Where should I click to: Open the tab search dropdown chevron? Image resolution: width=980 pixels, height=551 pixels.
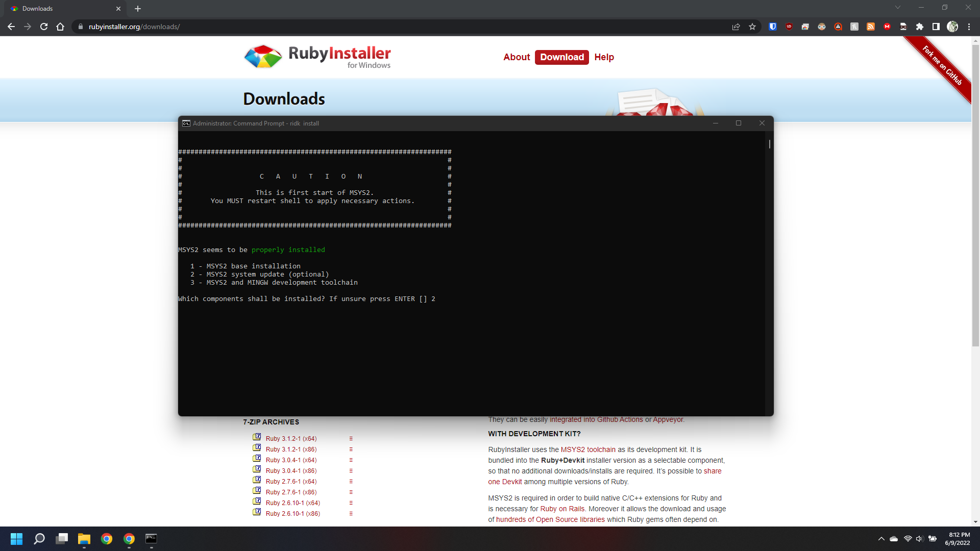click(898, 7)
